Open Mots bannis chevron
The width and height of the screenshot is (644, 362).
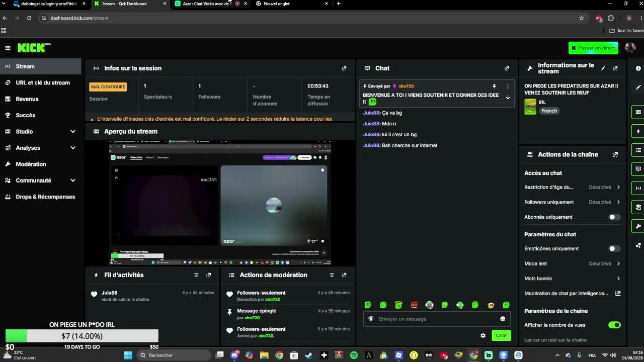pyautogui.click(x=618, y=279)
